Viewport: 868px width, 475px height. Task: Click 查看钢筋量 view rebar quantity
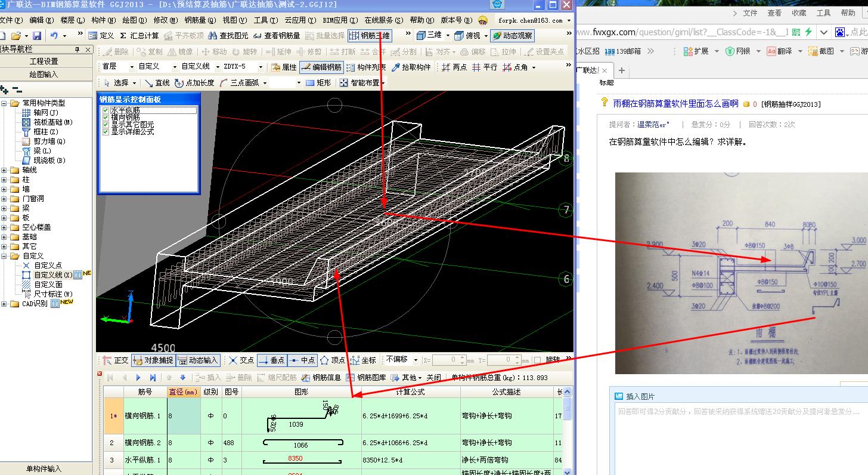(277, 36)
